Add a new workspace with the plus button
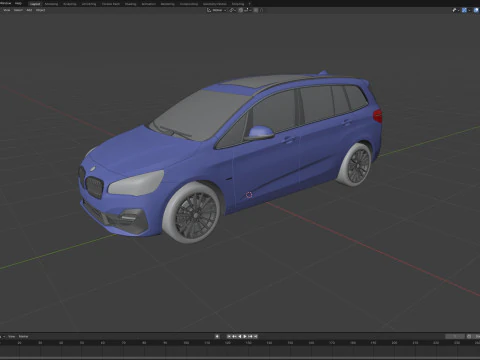 (249, 4)
